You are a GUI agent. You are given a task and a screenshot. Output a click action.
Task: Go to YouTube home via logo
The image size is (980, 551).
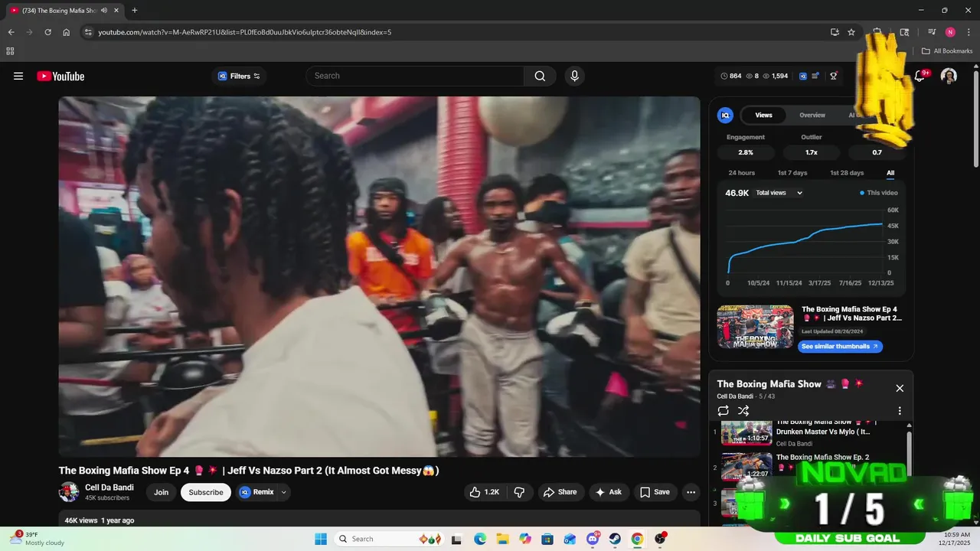pos(60,76)
